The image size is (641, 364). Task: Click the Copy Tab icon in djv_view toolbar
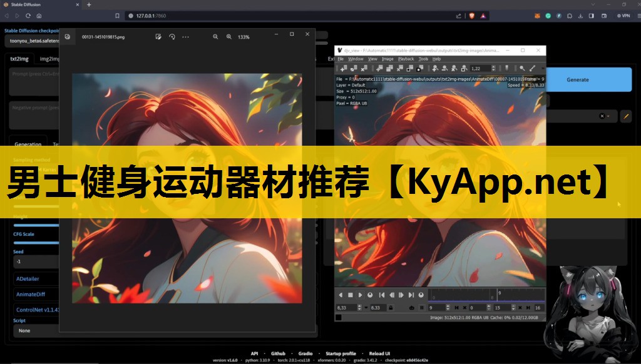coord(389,68)
